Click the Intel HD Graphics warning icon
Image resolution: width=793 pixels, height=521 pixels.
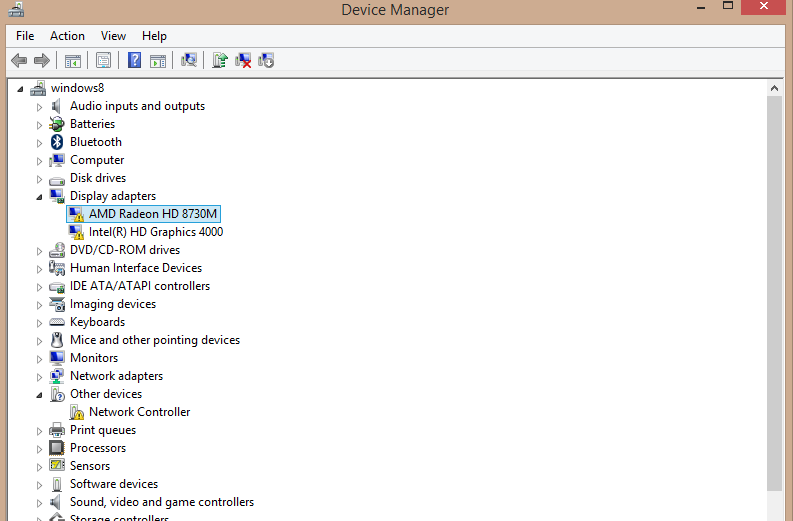coord(76,232)
